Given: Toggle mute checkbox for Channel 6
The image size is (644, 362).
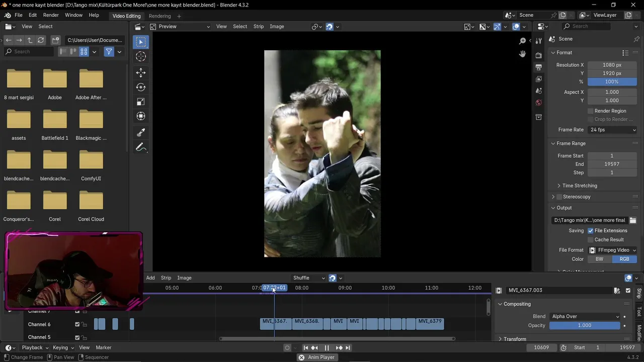Looking at the screenshot, I should (77, 324).
